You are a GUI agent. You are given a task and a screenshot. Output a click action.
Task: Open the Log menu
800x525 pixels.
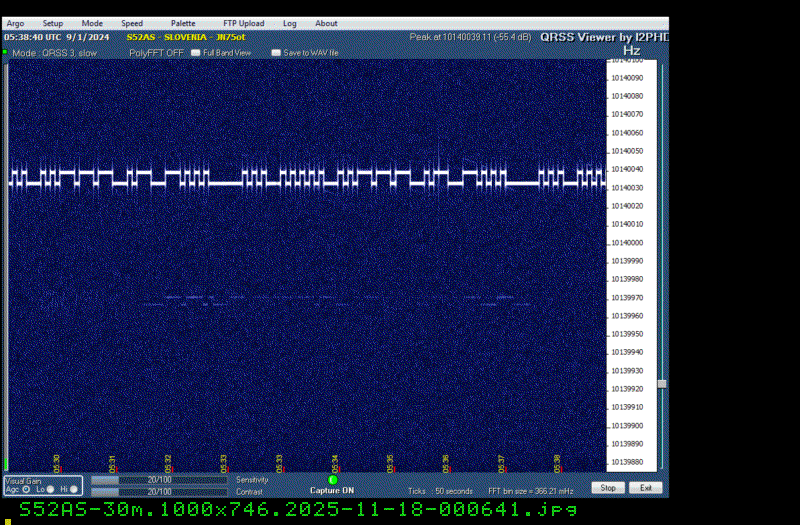click(289, 23)
